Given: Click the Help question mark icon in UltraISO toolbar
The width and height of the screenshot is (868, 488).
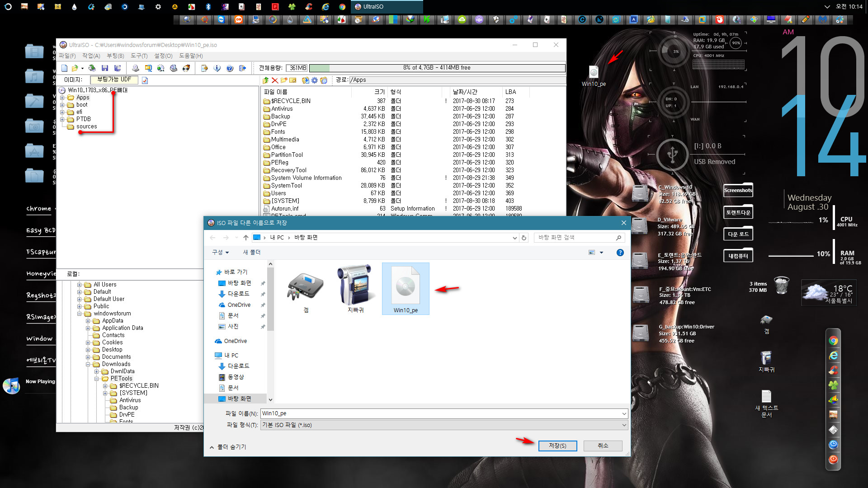Looking at the screenshot, I should [x=230, y=68].
